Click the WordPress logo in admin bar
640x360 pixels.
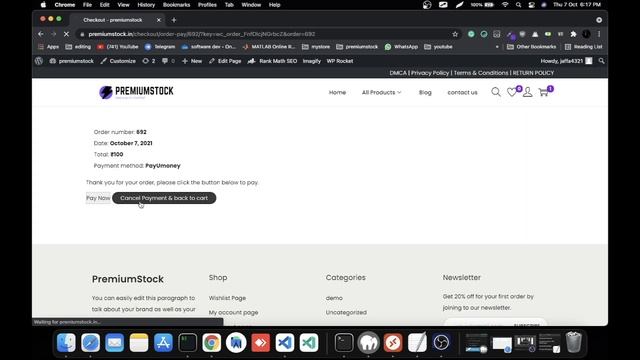(39, 61)
